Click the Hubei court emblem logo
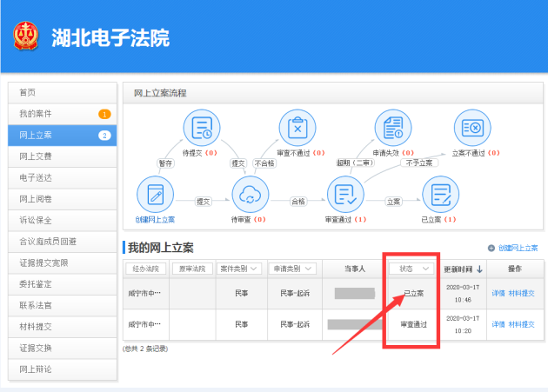This screenshot has width=548, height=392. [27, 37]
